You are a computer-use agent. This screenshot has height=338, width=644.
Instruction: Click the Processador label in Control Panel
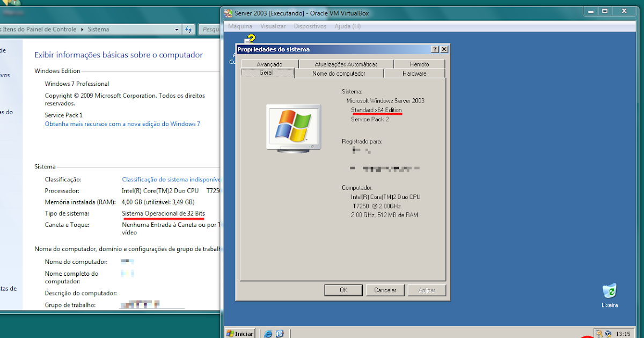[x=62, y=190]
